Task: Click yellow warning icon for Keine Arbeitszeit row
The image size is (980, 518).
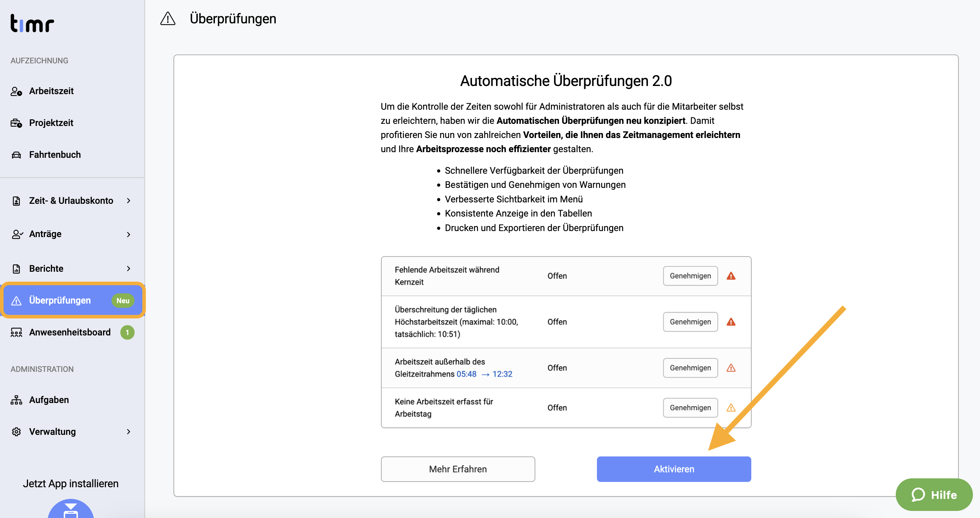Action: point(731,408)
